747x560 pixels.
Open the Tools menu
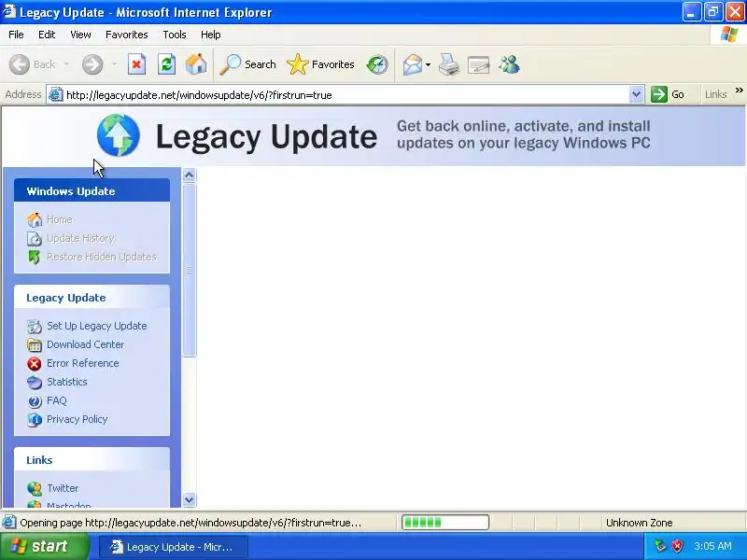click(x=175, y=35)
